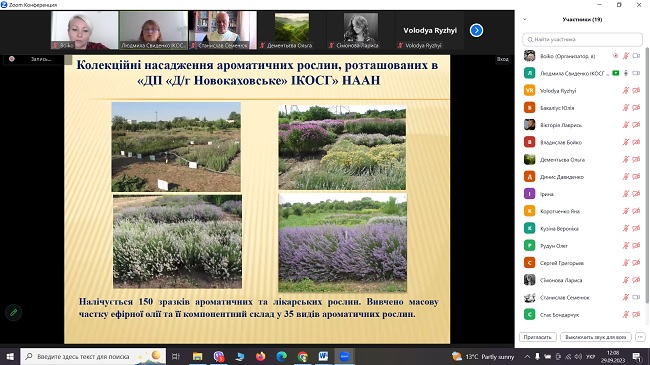Toggle microphone for Людмила Свиденко

point(626,73)
